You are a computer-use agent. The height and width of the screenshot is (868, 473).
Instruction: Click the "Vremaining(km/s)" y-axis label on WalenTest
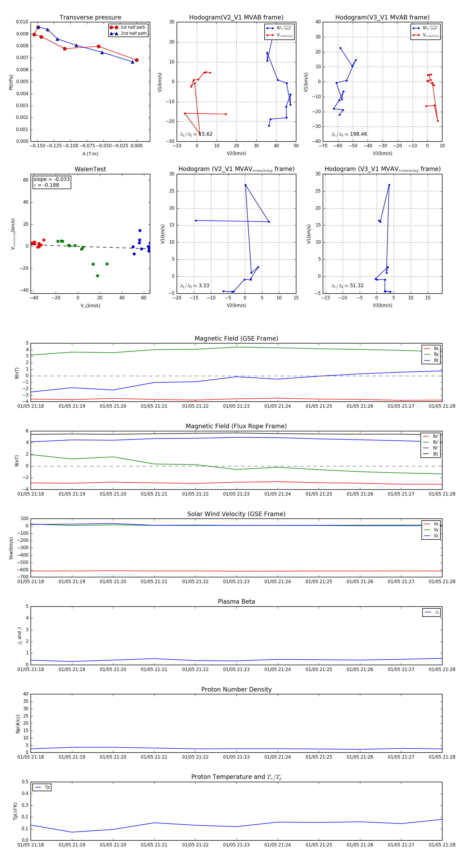point(13,234)
